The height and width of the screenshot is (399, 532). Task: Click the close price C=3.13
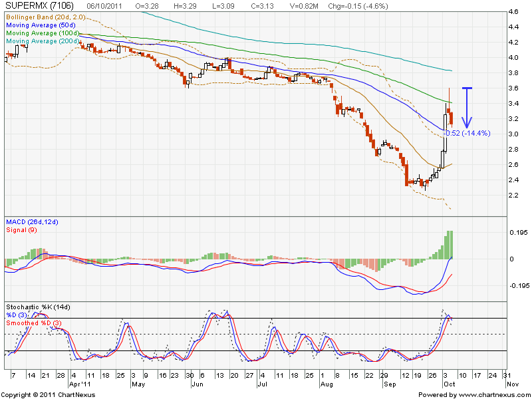pyautogui.click(x=262, y=6)
